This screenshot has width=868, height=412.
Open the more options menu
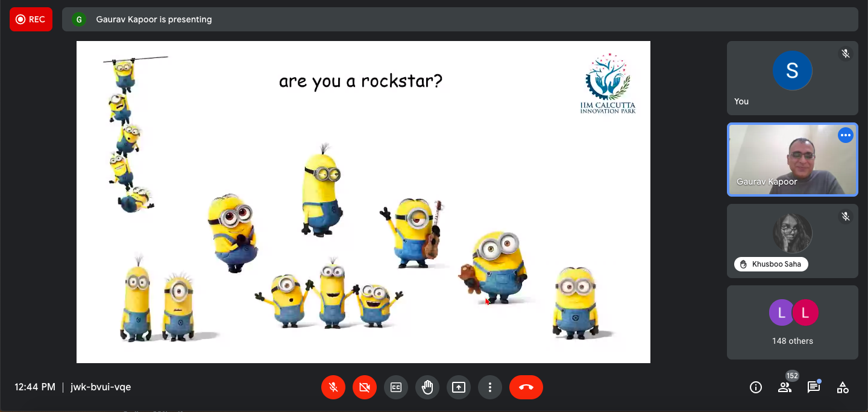click(490, 387)
